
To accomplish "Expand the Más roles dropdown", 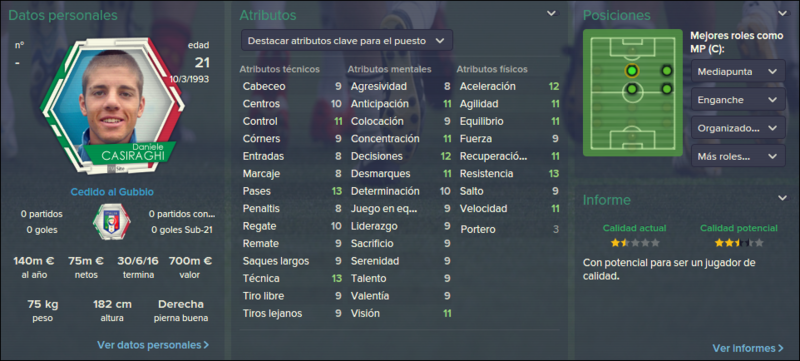I will click(738, 156).
